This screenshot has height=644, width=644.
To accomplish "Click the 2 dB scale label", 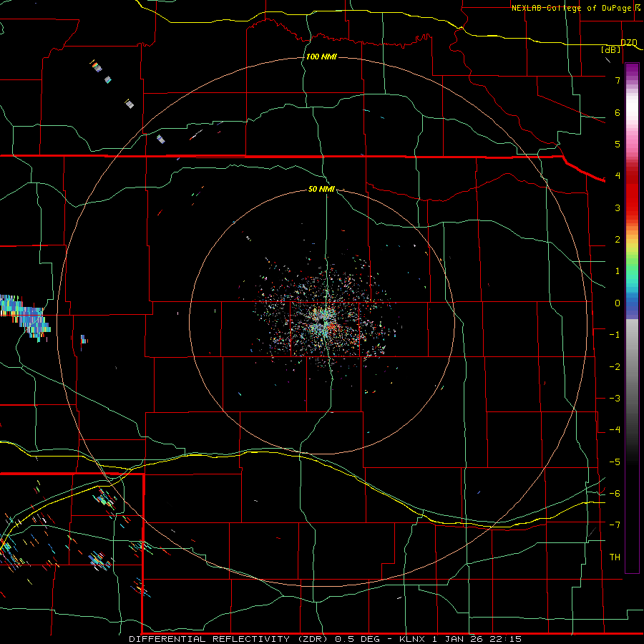I will (618, 240).
